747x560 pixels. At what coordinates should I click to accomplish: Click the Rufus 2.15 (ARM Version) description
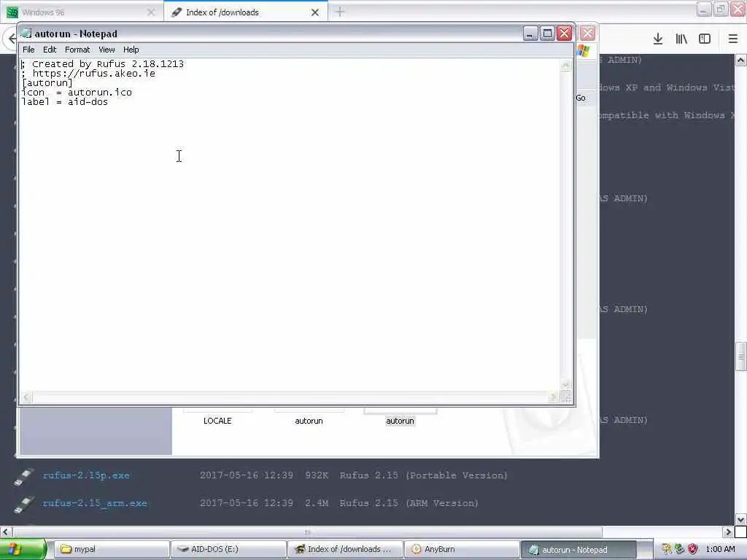tap(409, 503)
